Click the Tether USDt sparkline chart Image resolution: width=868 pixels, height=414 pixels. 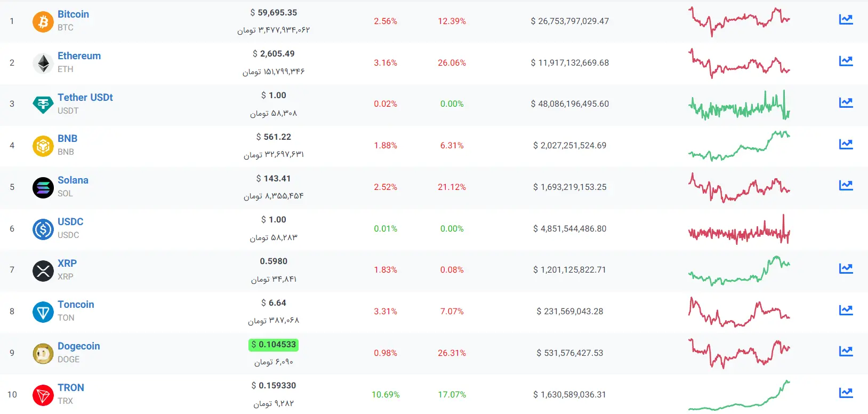click(x=739, y=105)
